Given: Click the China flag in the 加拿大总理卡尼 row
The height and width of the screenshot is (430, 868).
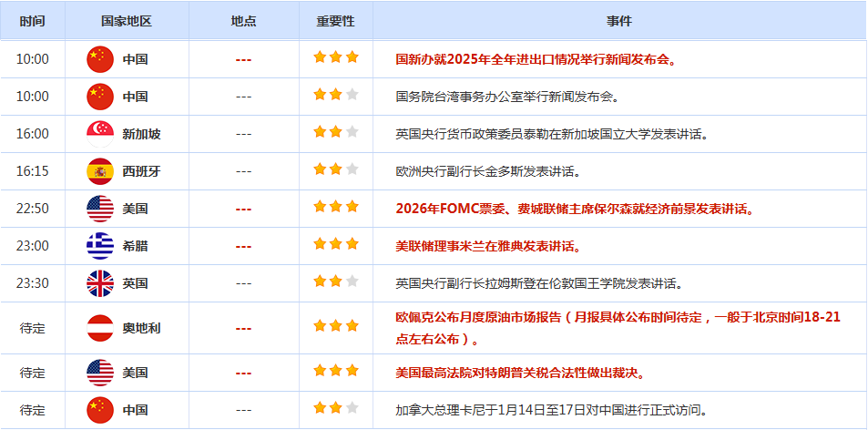Looking at the screenshot, I should 100,410.
